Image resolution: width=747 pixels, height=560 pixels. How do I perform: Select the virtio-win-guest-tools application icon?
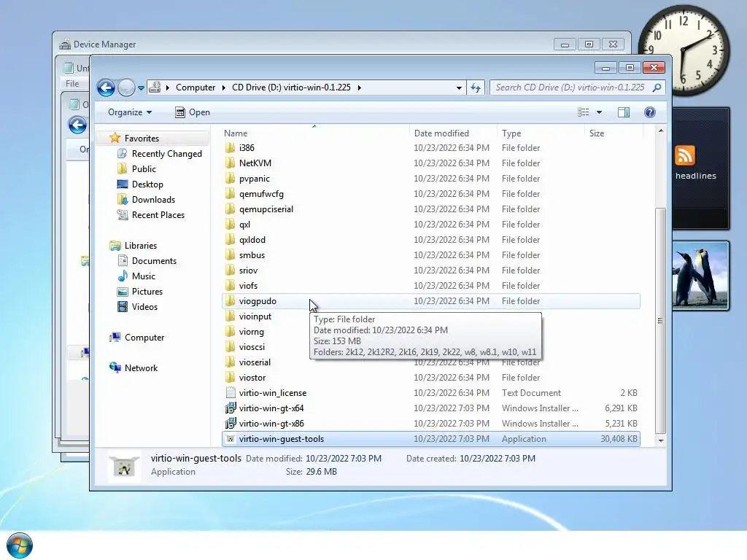click(230, 439)
